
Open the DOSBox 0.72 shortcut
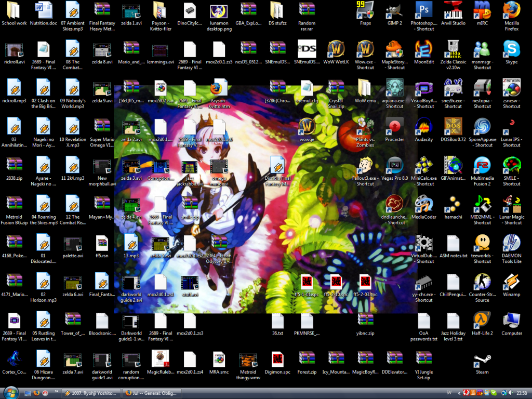[453, 127]
